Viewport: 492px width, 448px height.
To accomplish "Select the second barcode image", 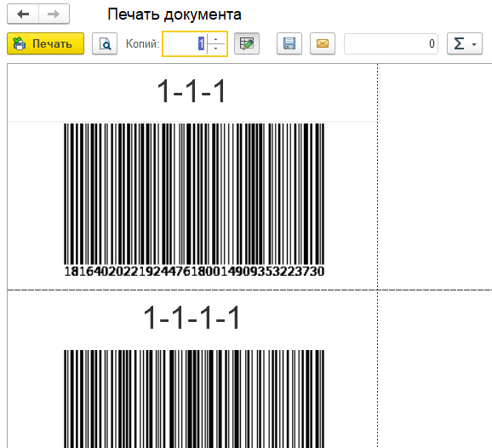I will (194, 399).
